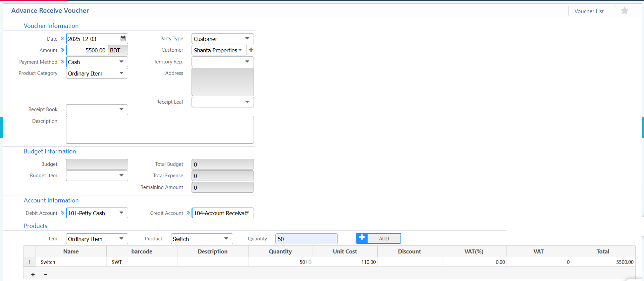Click the Quantity spinner in the Switch row

click(310, 262)
